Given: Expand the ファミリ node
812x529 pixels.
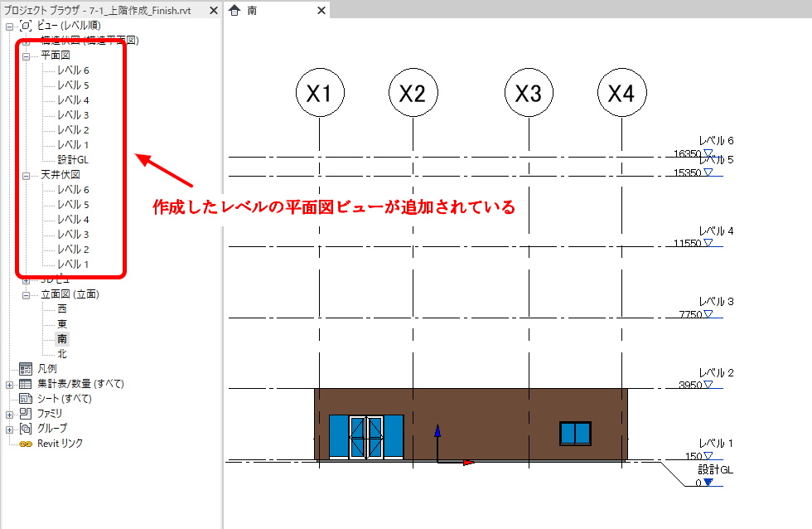Looking at the screenshot, I should coord(9,415).
